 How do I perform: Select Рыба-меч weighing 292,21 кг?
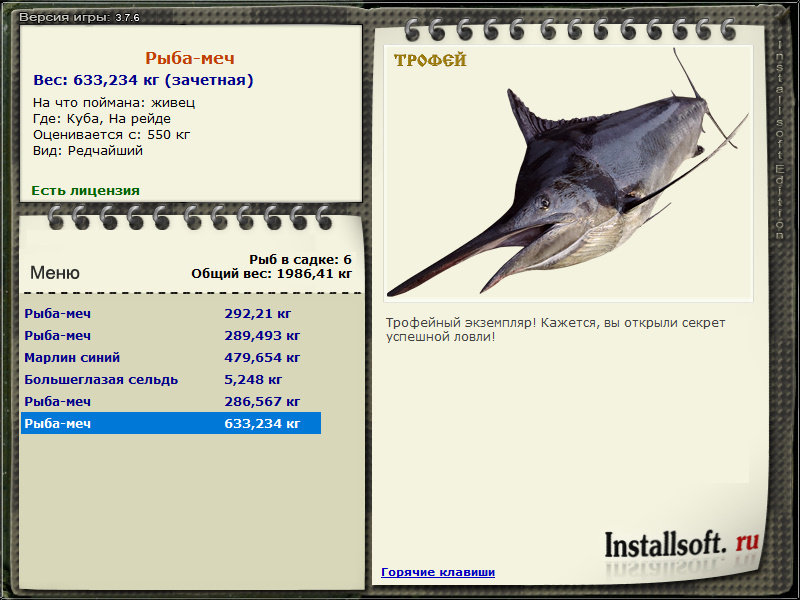click(x=171, y=313)
